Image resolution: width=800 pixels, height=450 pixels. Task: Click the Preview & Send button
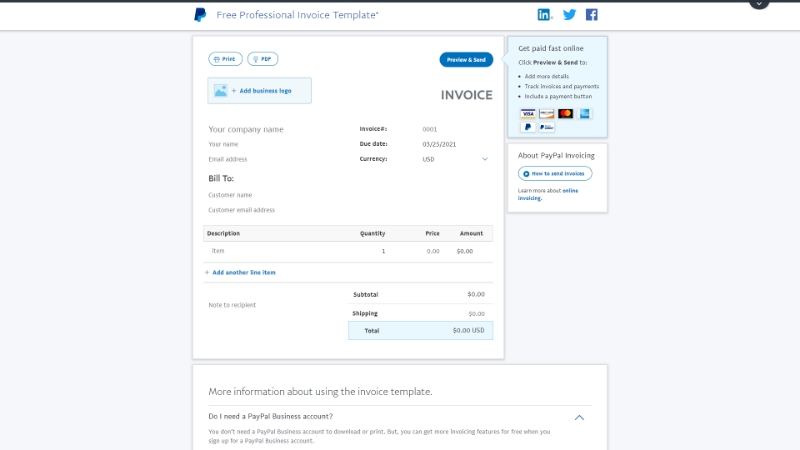point(466,60)
